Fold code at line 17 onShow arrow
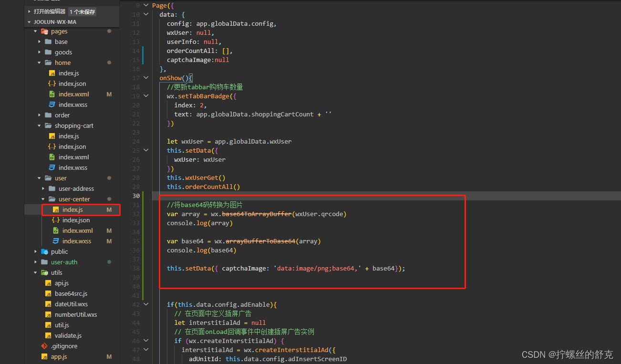621x364 pixels. [x=147, y=78]
